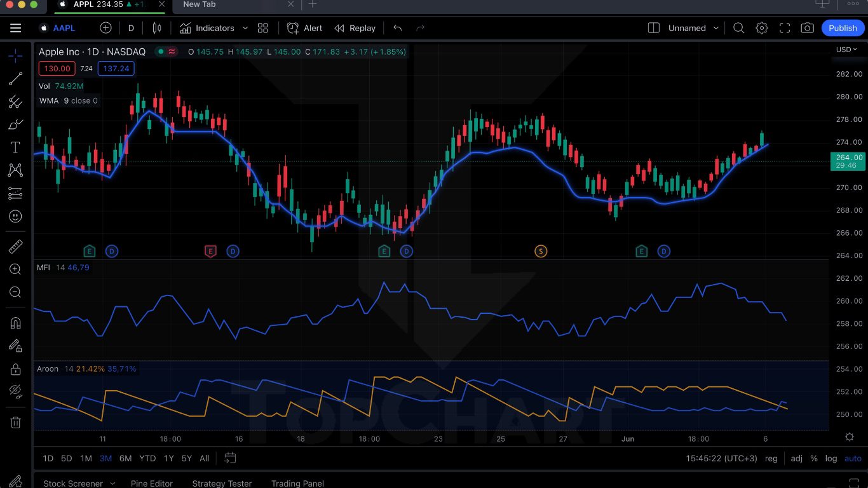This screenshot has width=868, height=488.
Task: Toggle magnet mode snapping
Action: coord(15,323)
